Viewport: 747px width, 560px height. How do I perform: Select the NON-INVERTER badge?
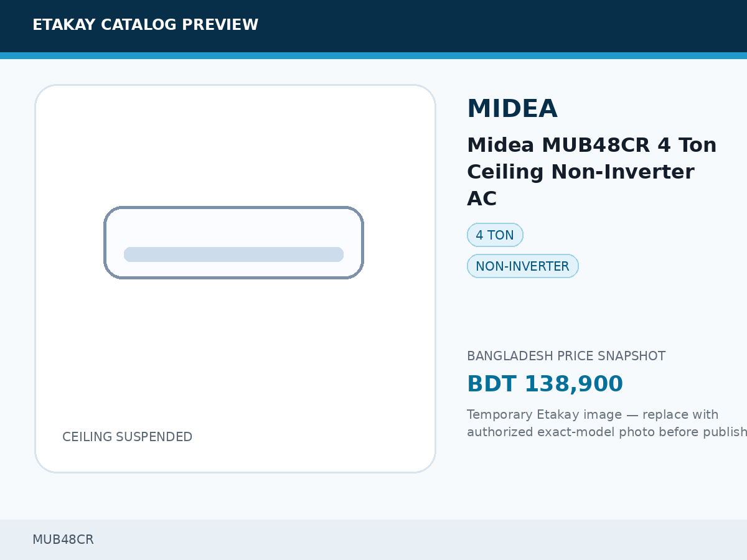pyautogui.click(x=522, y=266)
